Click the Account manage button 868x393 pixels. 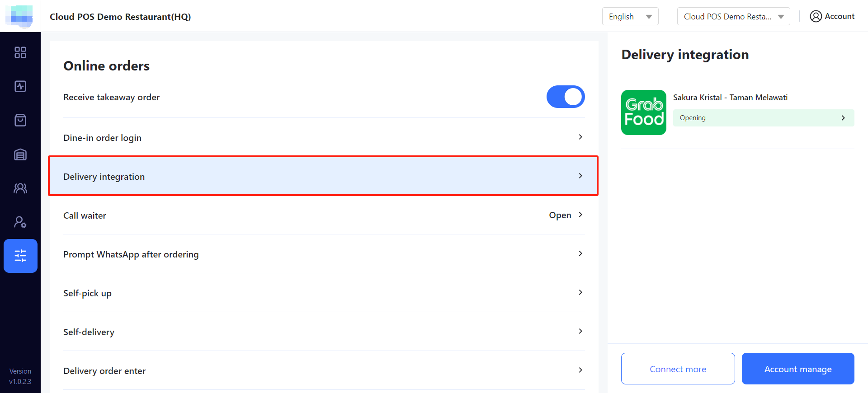(797, 369)
